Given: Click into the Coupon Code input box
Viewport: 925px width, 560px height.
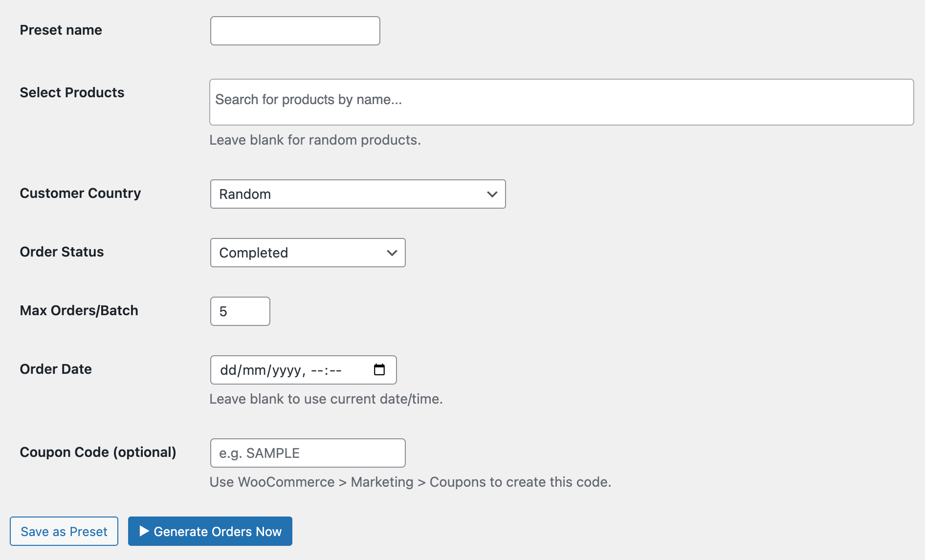Looking at the screenshot, I should click(308, 453).
